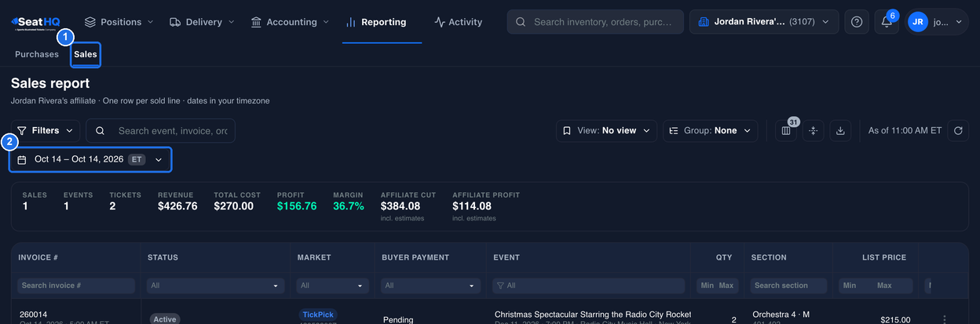
Task: Click invoice number 260014
Action: tap(33, 315)
